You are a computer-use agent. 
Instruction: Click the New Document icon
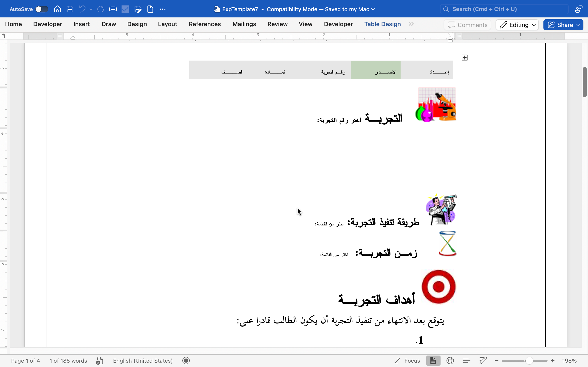pyautogui.click(x=150, y=9)
